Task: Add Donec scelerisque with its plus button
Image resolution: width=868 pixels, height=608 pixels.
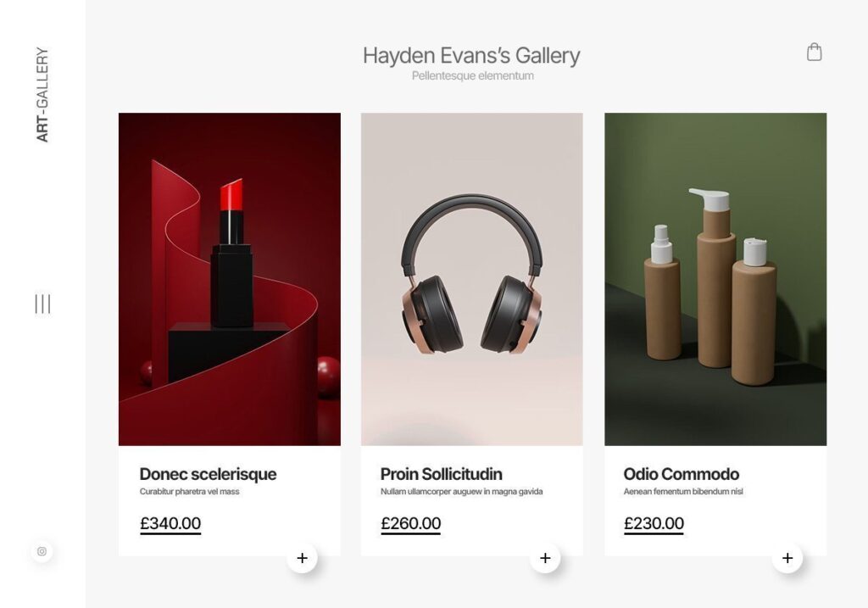Action: [303, 558]
